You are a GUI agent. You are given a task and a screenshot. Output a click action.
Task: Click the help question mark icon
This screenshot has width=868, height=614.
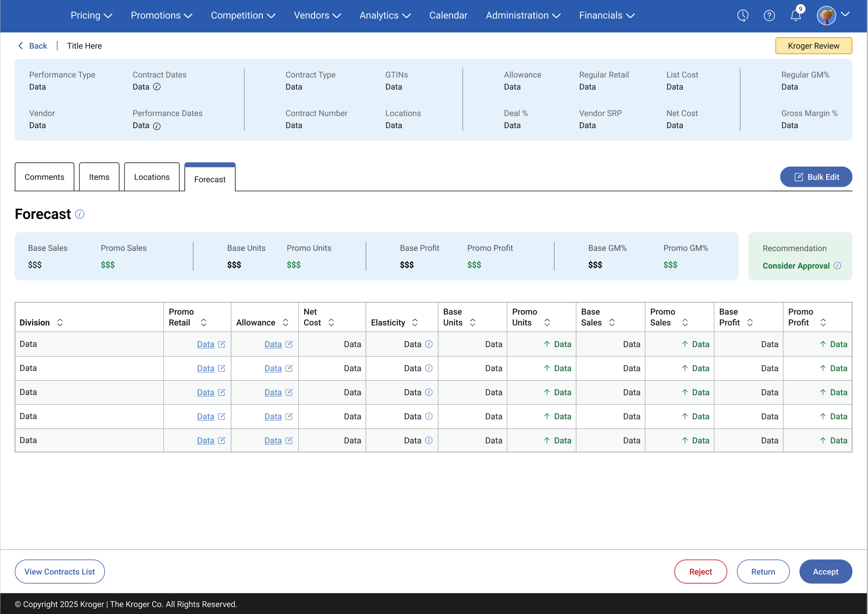769,16
